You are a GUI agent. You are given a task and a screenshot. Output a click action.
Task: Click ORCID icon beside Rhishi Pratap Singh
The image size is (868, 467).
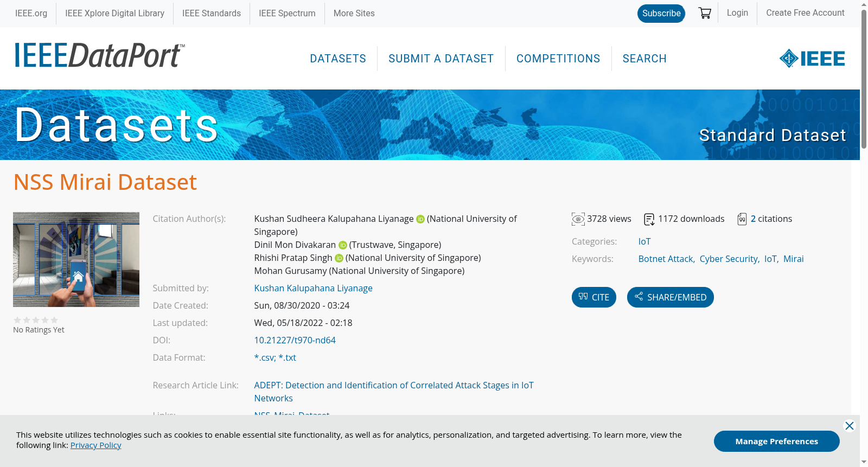point(339,258)
